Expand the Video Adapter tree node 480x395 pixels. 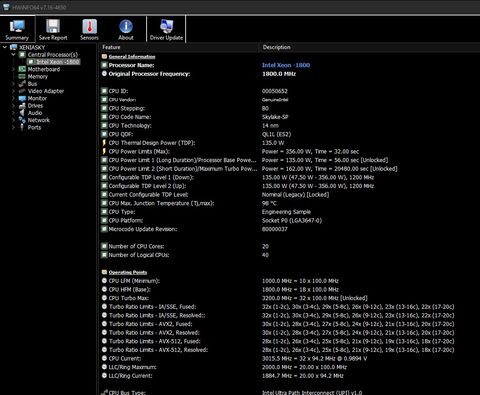[13, 91]
